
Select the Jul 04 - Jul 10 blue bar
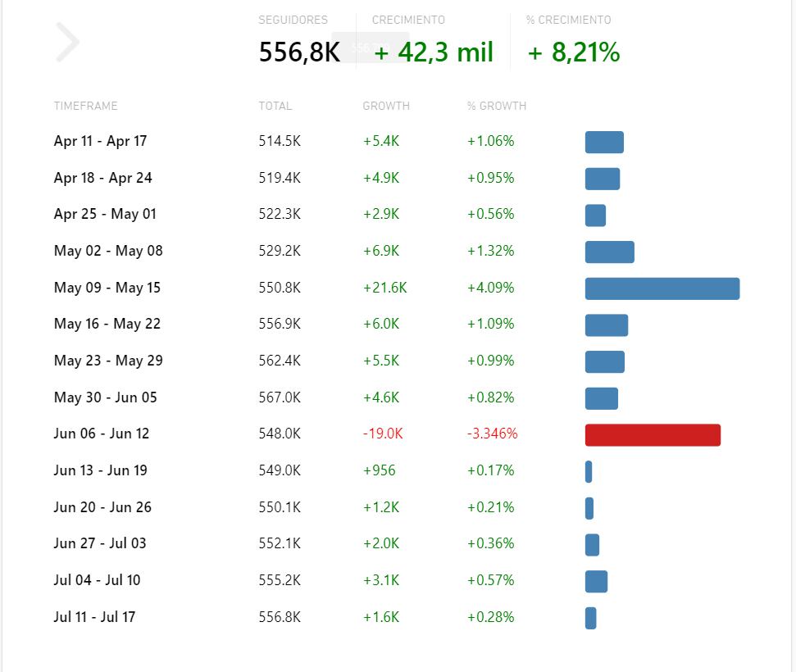click(596, 581)
